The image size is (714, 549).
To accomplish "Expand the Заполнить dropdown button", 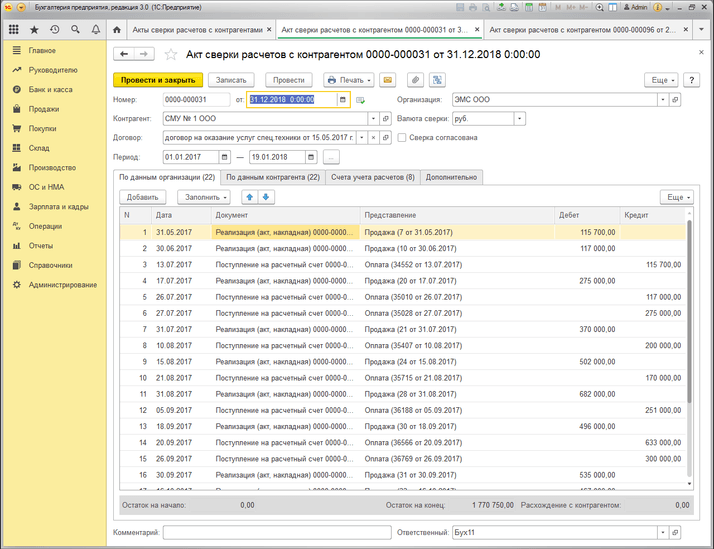I will (207, 197).
